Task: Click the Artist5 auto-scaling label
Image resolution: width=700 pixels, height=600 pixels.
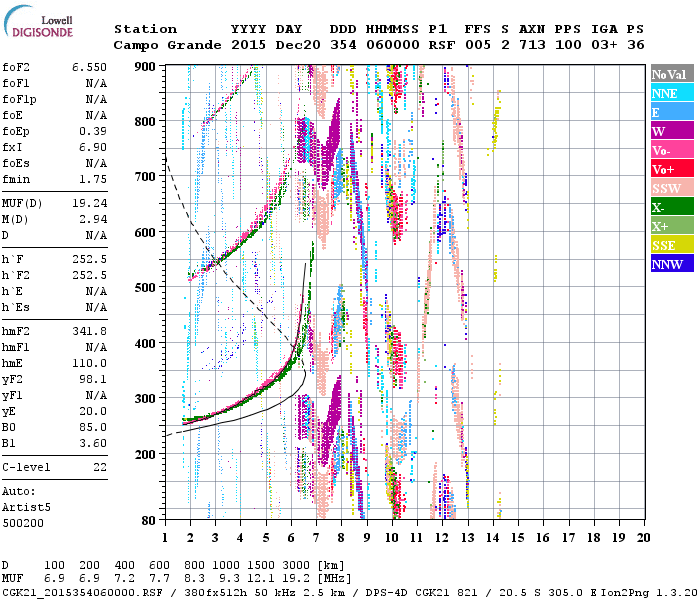Action: [26, 508]
